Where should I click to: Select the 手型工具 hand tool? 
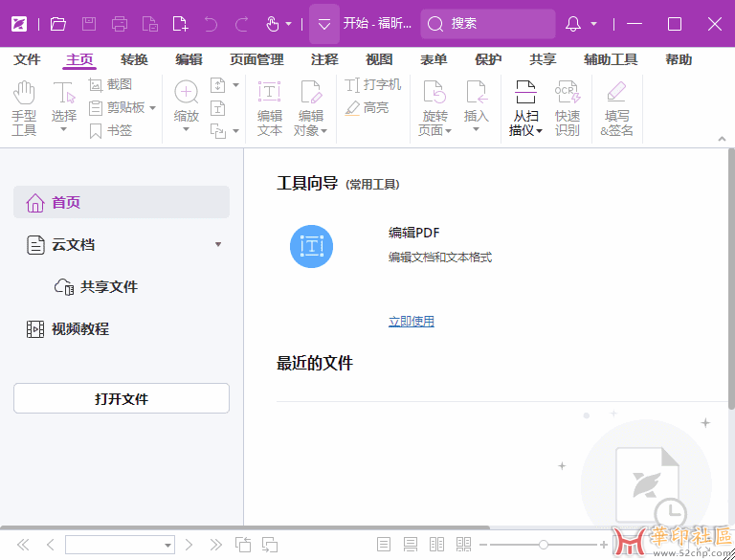24,107
